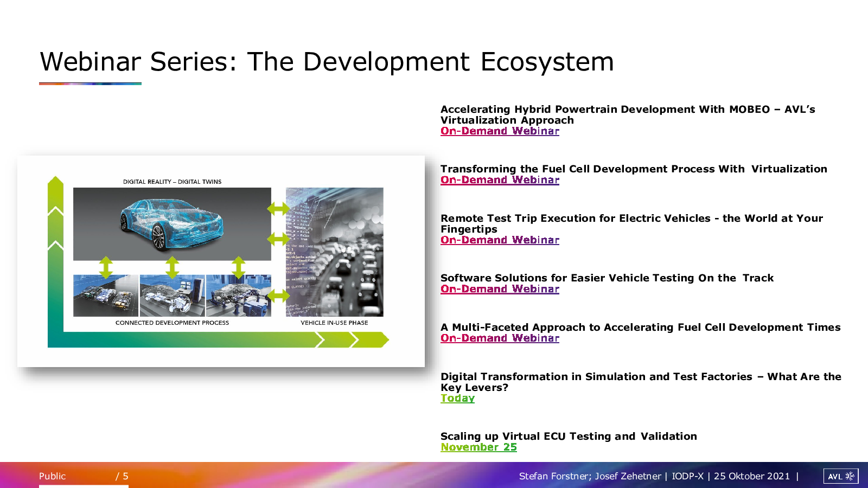Open On-Demand Webinar link under Remote Test Trip
The width and height of the screenshot is (868, 488).
[x=500, y=240]
